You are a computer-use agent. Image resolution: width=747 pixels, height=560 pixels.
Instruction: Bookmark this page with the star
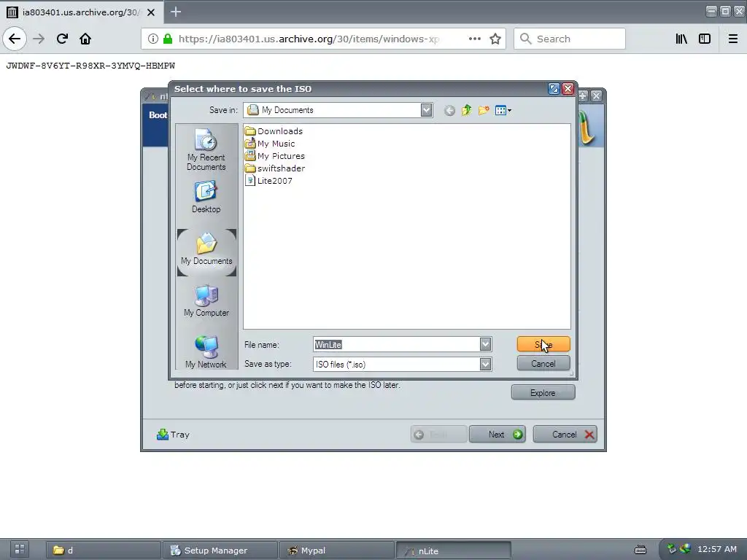click(x=495, y=39)
